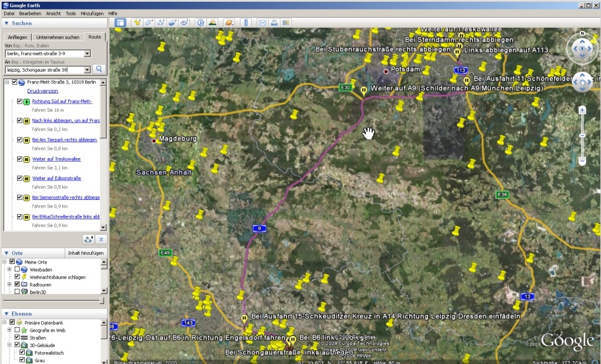601x364 pixels.
Task: Open the Ansicht menu
Action: (54, 14)
